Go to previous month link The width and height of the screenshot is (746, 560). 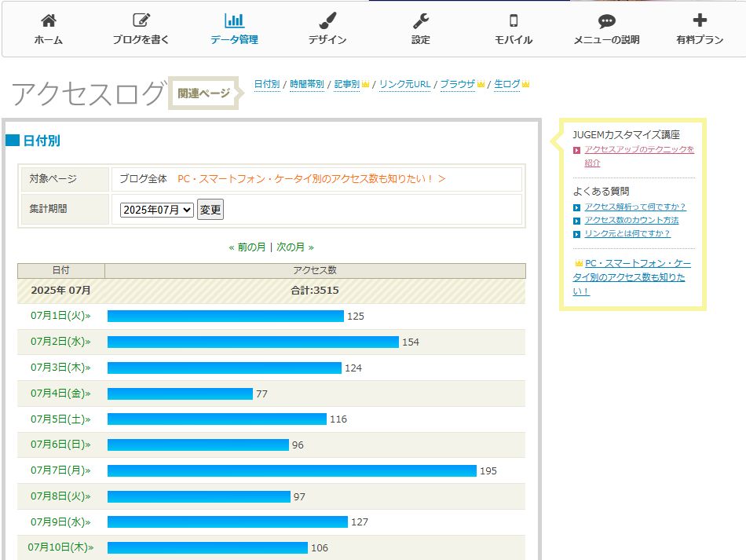[x=247, y=247]
